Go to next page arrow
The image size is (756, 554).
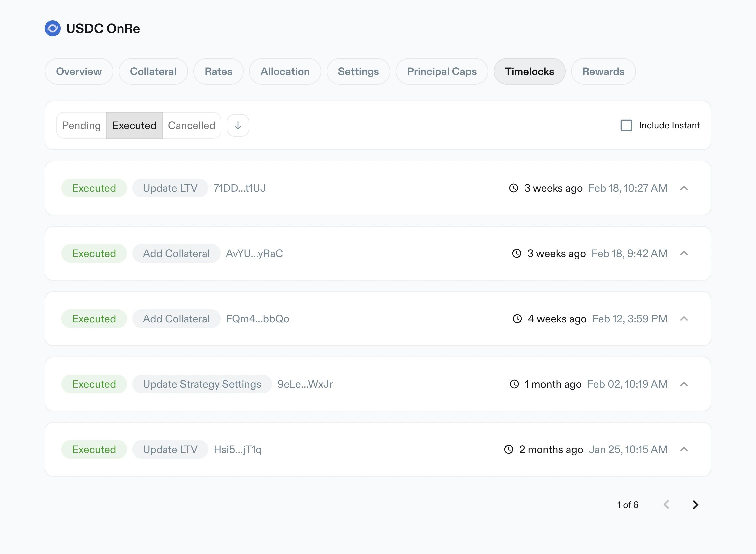tap(695, 504)
